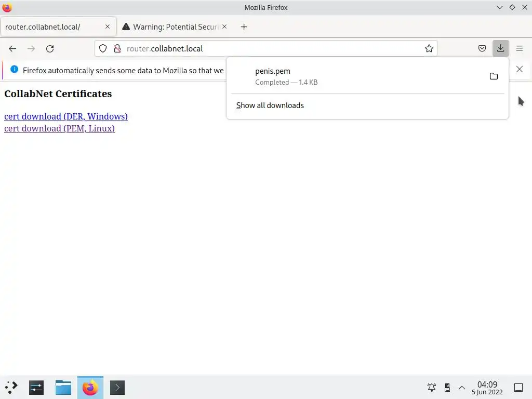Dismiss the Mozilla data notification bar
532x399 pixels.
coord(520,69)
